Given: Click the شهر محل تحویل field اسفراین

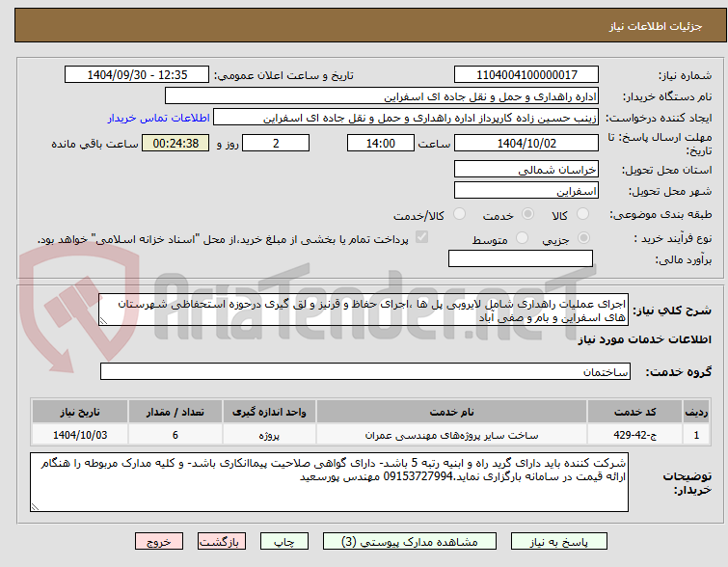Looking at the screenshot, I should [526, 190].
